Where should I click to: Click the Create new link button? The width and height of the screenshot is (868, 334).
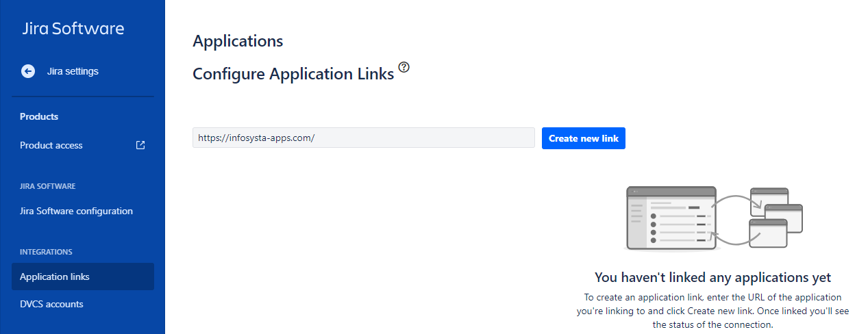(584, 138)
